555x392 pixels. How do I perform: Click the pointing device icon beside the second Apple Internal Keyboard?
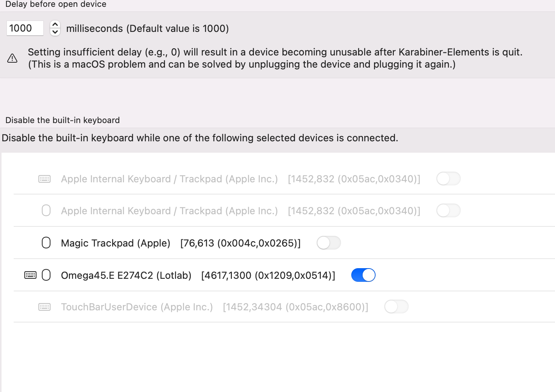coord(46,210)
